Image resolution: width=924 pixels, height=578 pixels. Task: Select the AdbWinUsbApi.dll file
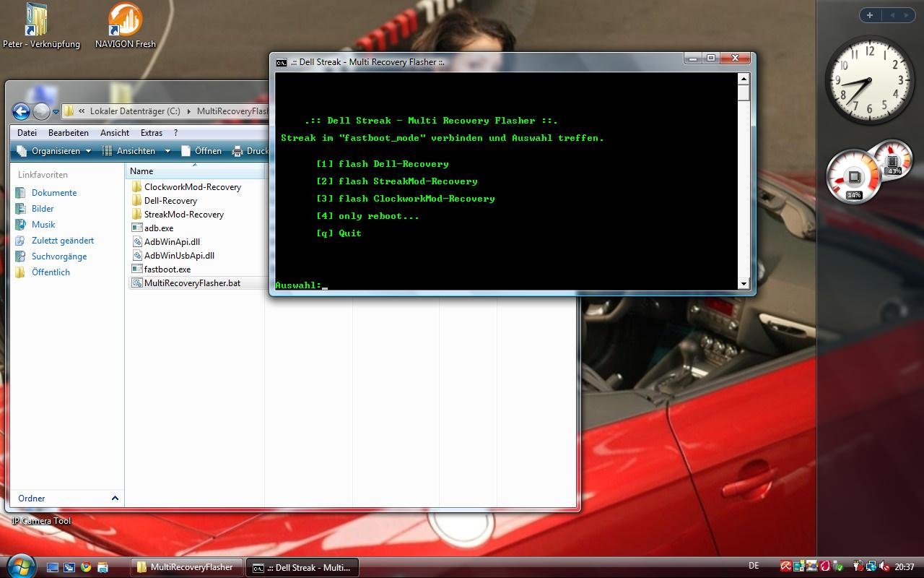point(173,256)
